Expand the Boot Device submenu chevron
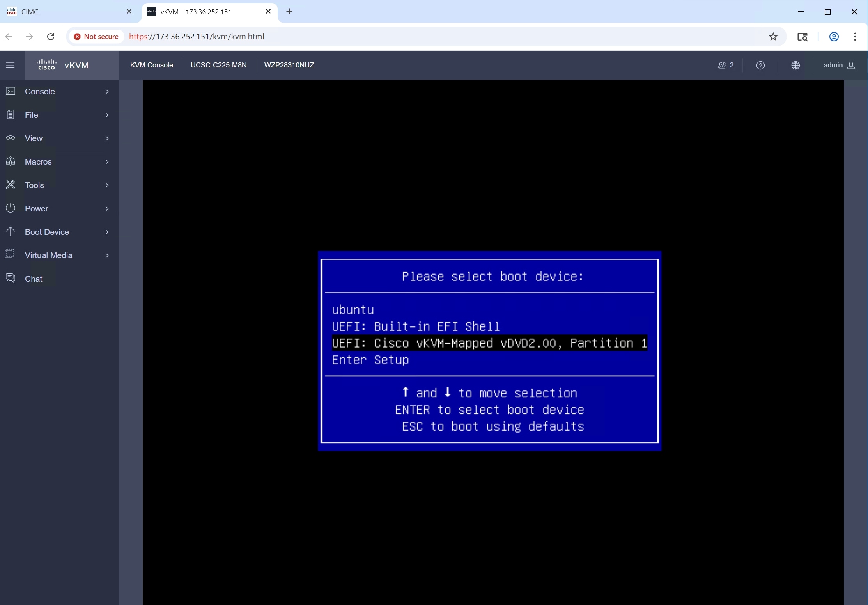The height and width of the screenshot is (605, 868). click(x=107, y=232)
